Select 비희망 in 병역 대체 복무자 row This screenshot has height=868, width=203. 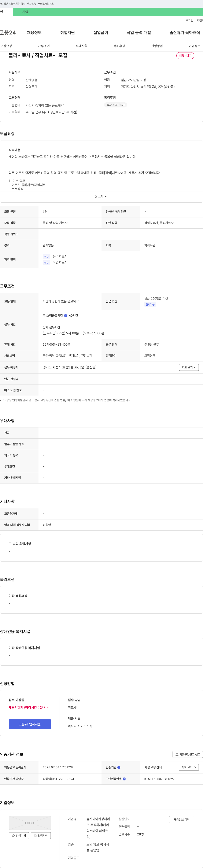click(47, 525)
